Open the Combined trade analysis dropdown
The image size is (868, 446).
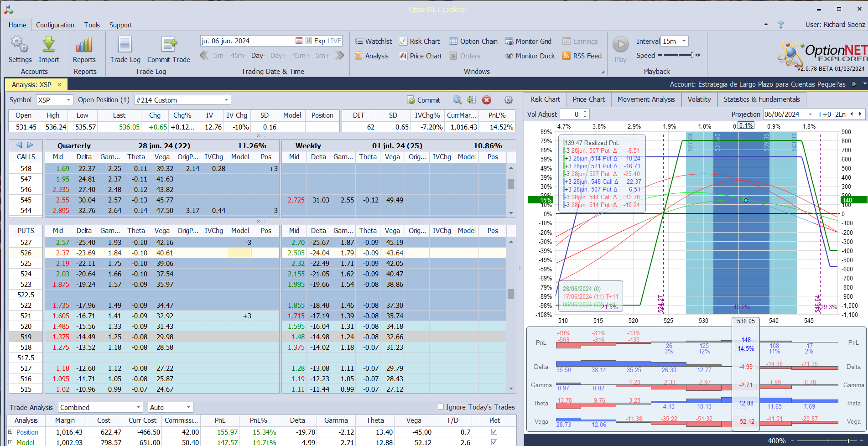138,407
